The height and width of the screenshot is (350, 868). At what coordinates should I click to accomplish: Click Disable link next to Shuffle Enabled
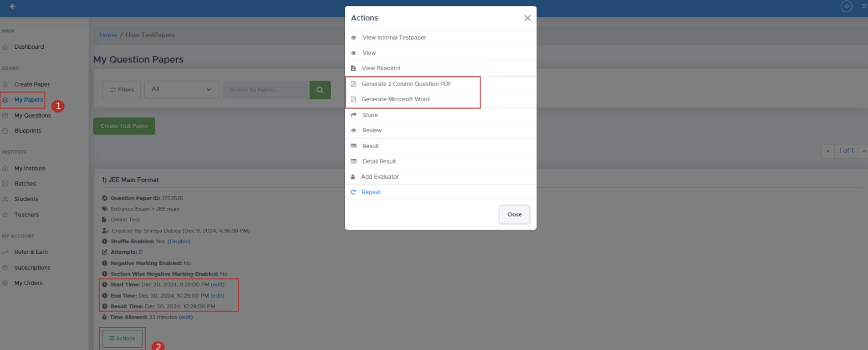pos(179,242)
